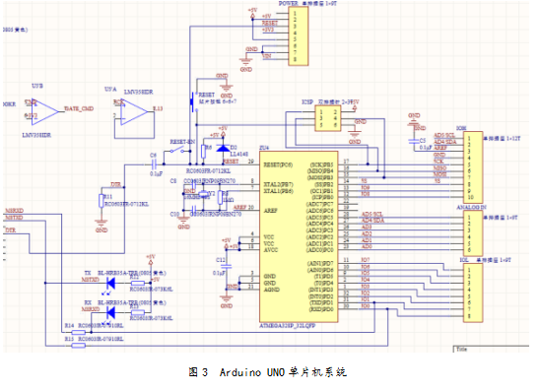Screen dimensions: 542x392
Task: Click the C6 0.1uF capacitor
Action: (154, 164)
